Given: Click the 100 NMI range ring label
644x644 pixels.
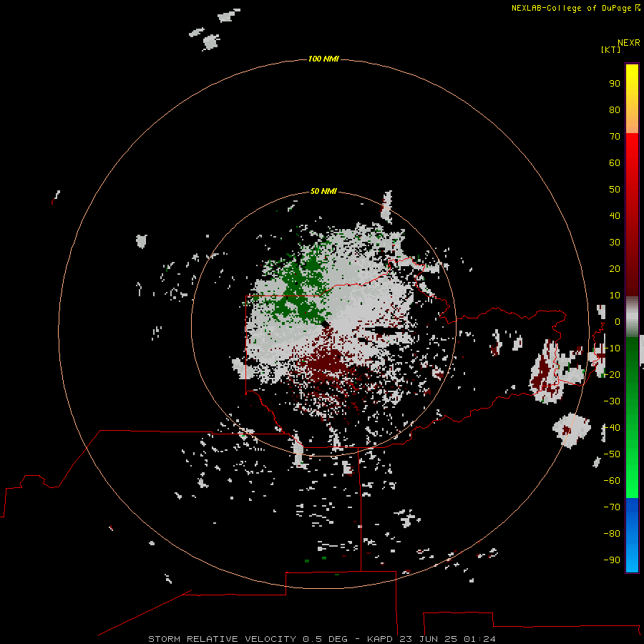Looking at the screenshot, I should click(x=323, y=59).
